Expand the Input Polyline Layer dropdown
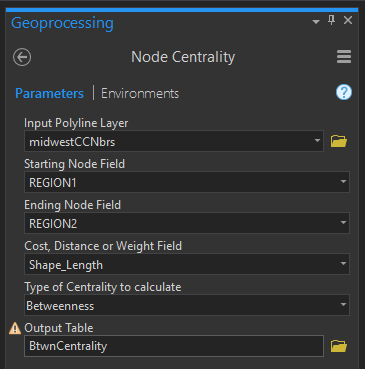 (317, 141)
